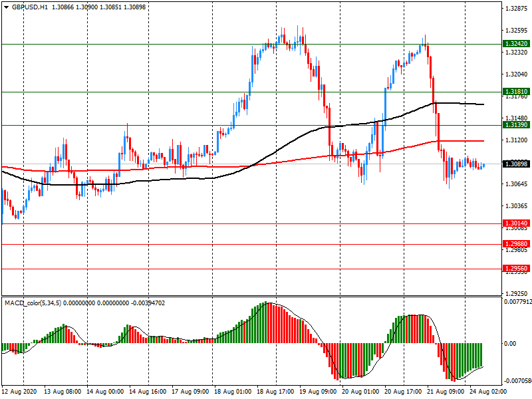Image resolution: width=532 pixels, height=399 pixels.
Task: Click the 14 Aug 00:00 time axis label
Action: tap(105, 392)
